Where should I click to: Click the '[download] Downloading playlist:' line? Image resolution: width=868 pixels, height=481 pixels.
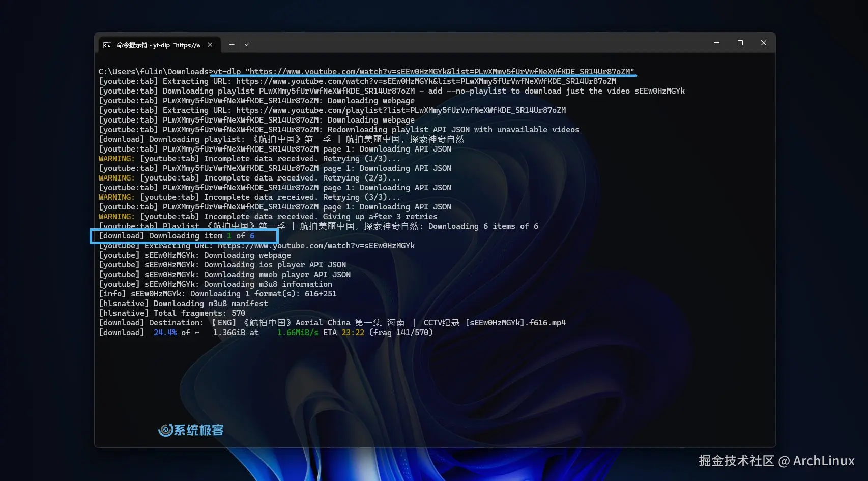pos(281,139)
